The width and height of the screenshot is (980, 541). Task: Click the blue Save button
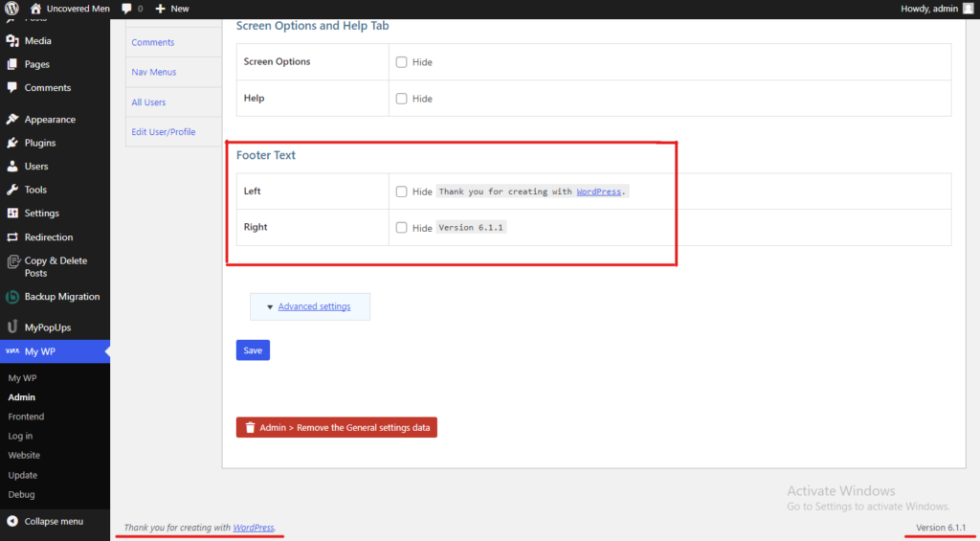pos(253,350)
